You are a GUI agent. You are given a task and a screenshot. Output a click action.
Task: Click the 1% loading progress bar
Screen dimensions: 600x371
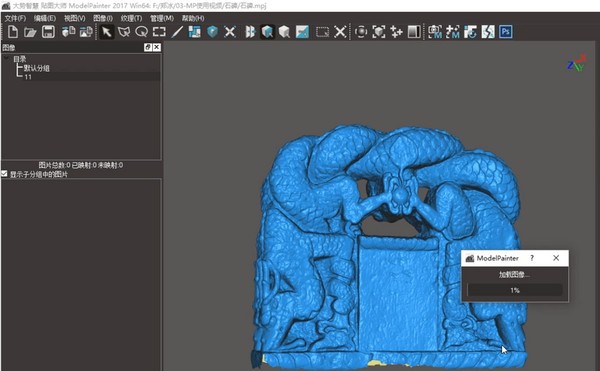click(x=515, y=290)
